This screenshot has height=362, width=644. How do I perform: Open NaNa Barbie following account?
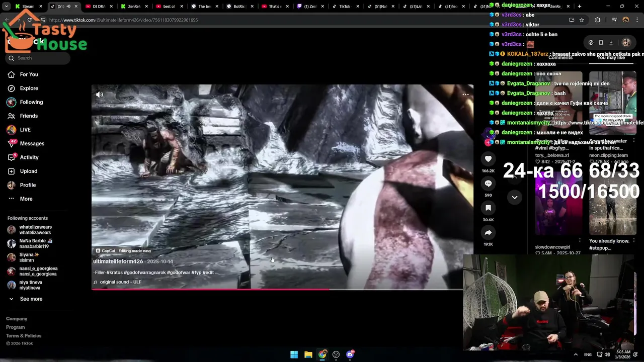(x=35, y=243)
